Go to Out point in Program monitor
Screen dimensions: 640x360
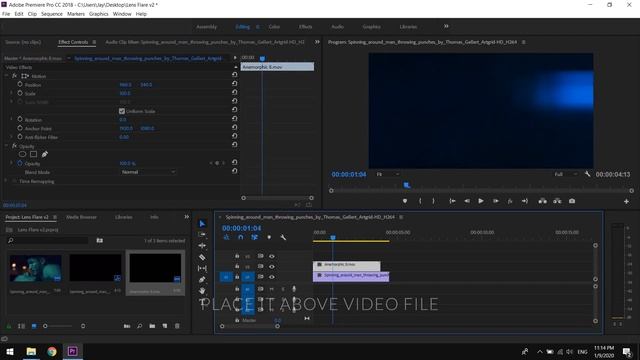(525, 201)
